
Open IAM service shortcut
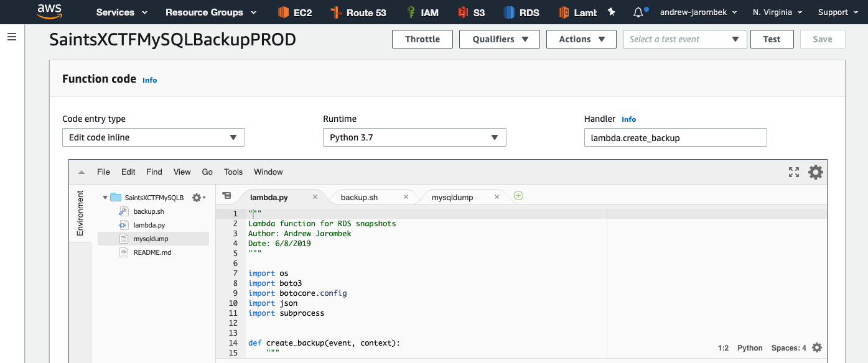coord(423,12)
